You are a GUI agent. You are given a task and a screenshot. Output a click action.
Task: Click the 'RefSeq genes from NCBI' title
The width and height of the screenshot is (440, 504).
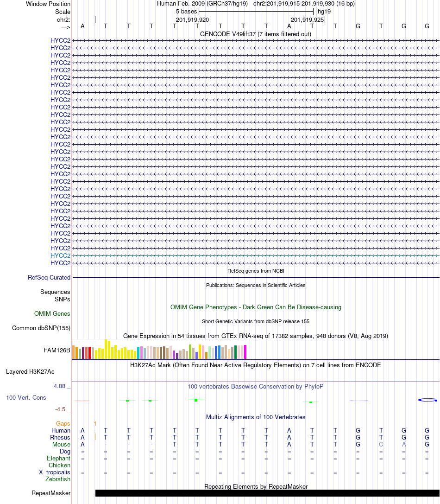coord(256,271)
